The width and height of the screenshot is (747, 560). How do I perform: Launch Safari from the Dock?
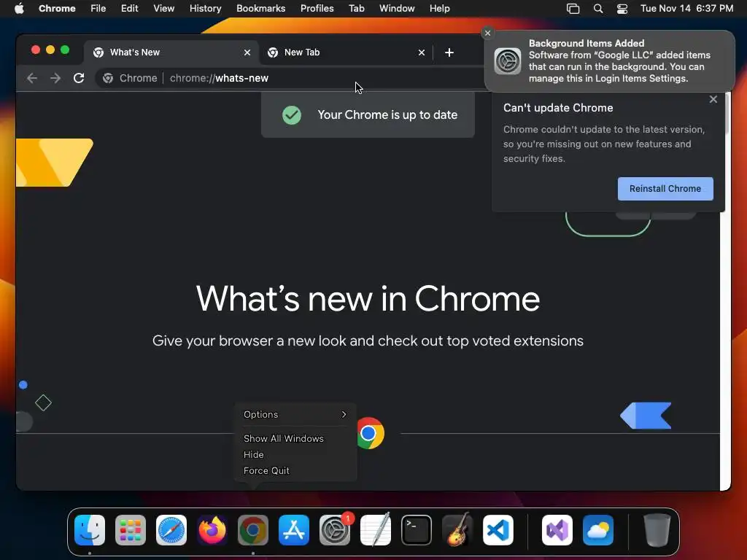point(171,530)
